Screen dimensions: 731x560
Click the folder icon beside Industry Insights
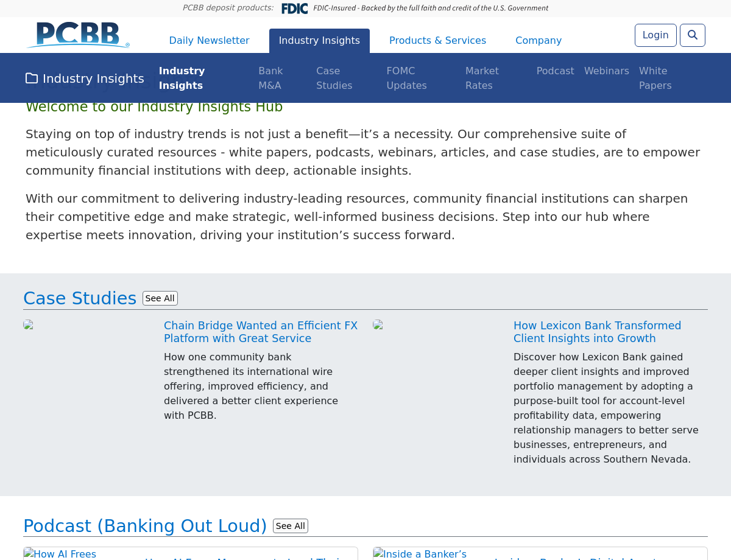(32, 79)
